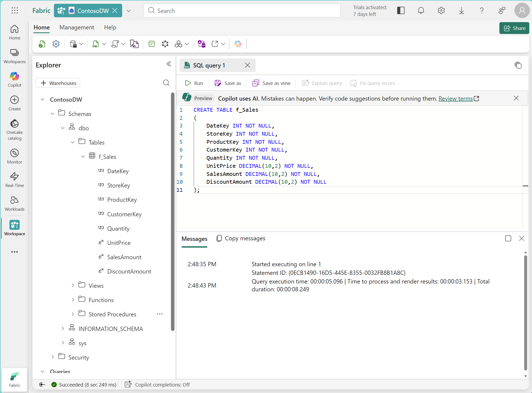Toggle the navigation pane in the top bar
Viewport: 532px width, 393px height.
click(x=401, y=11)
